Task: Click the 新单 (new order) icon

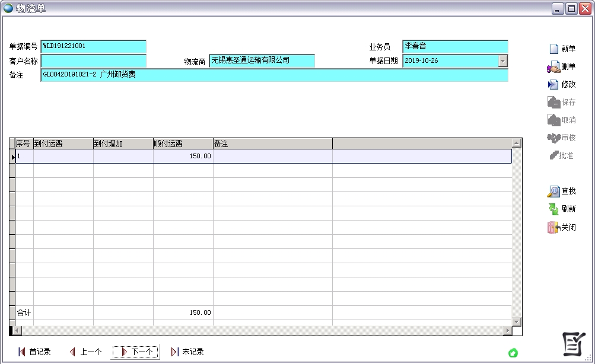Action: point(553,49)
